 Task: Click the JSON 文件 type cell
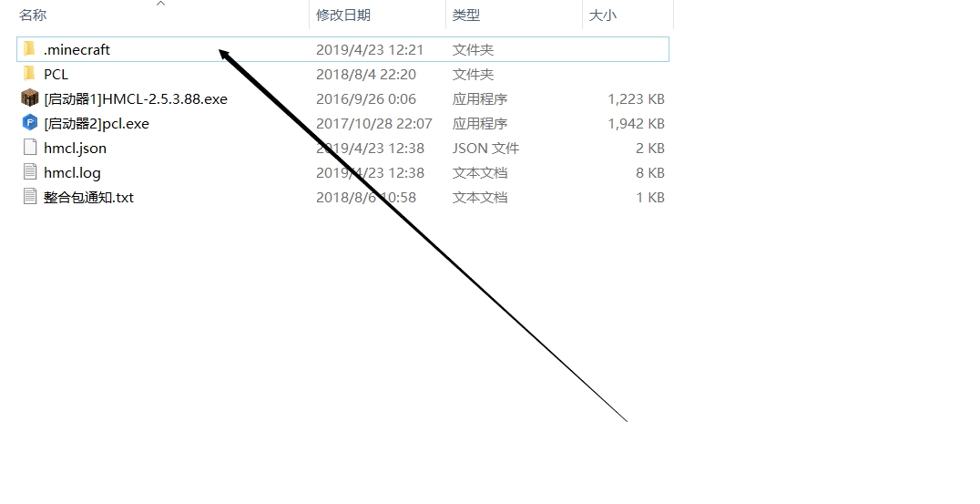coord(485,149)
